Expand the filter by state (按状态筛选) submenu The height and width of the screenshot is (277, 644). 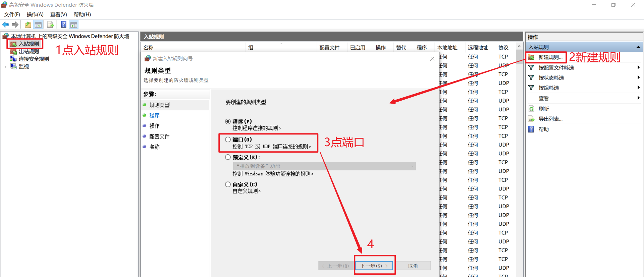[x=638, y=77]
